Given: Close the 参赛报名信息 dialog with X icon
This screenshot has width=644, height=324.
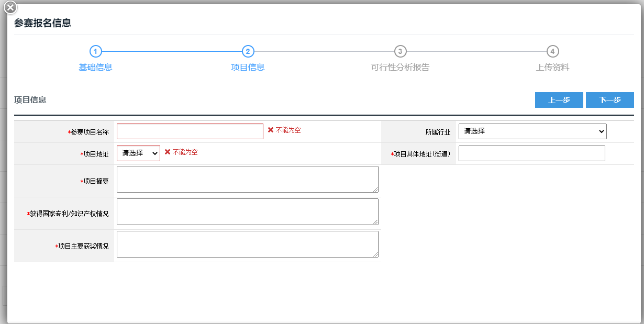Looking at the screenshot, I should [x=10, y=7].
